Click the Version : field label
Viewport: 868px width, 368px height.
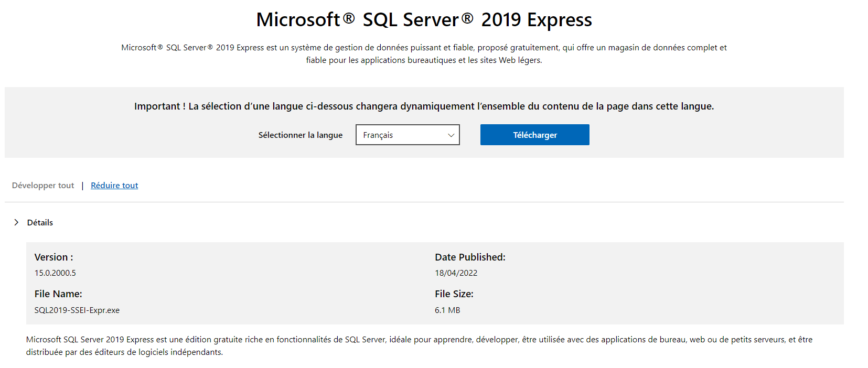coord(53,257)
